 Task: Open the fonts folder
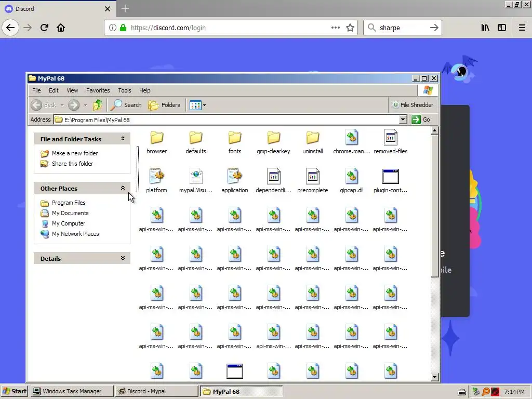click(235, 142)
